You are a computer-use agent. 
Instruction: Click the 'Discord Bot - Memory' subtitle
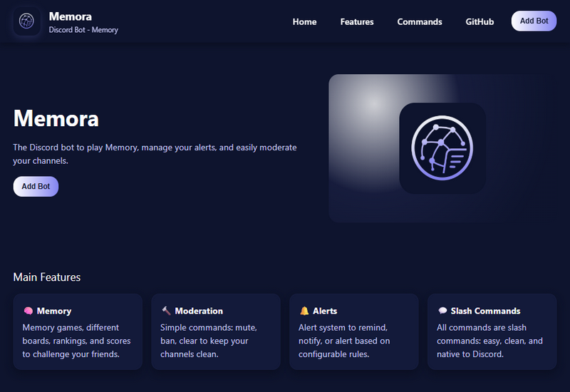tap(83, 30)
